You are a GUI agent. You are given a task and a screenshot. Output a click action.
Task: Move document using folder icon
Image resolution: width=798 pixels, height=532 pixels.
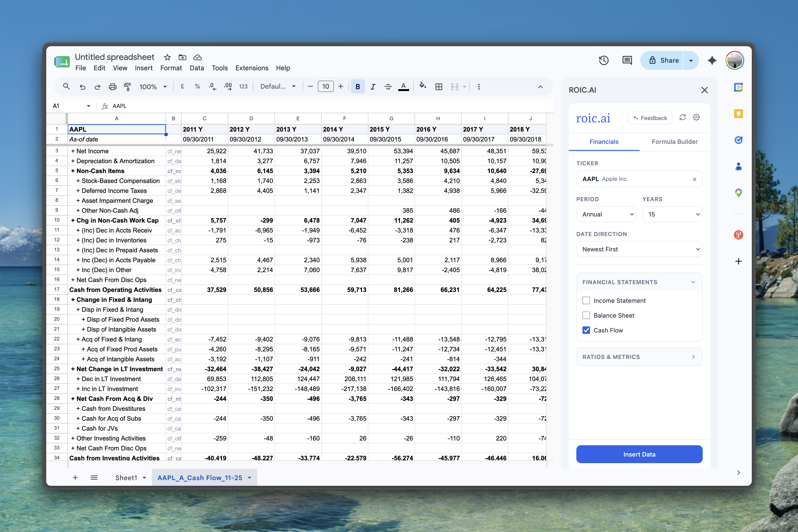183,57
